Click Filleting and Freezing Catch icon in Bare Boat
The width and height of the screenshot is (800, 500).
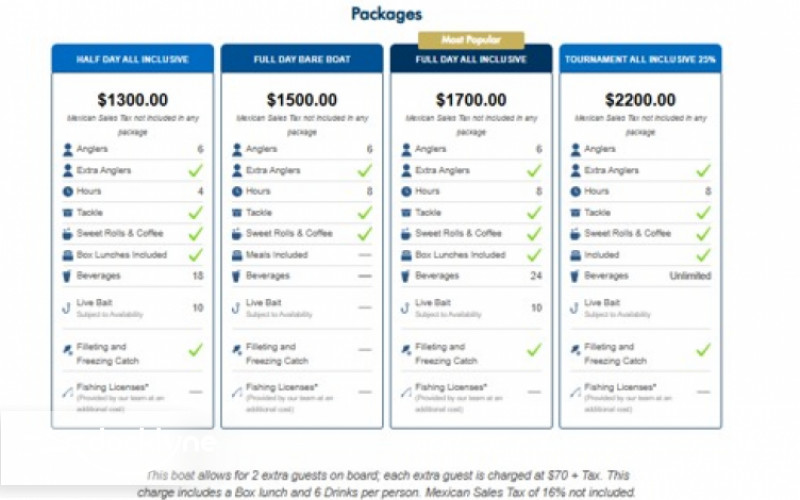[x=237, y=352]
